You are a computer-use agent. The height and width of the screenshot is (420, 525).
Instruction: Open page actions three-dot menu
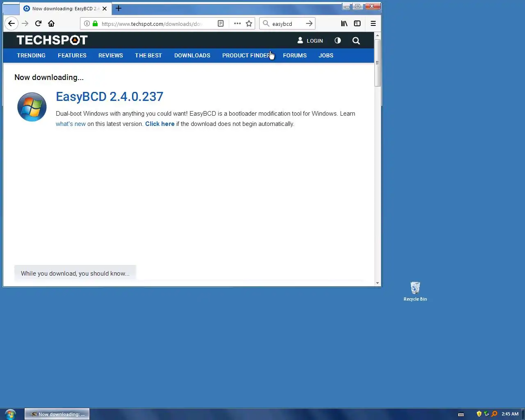tap(237, 23)
